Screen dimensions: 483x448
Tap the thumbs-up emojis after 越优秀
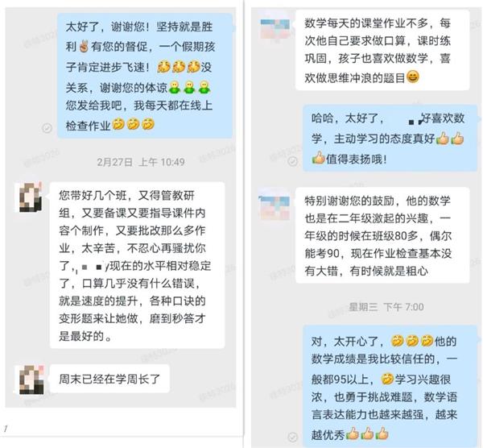point(367,433)
